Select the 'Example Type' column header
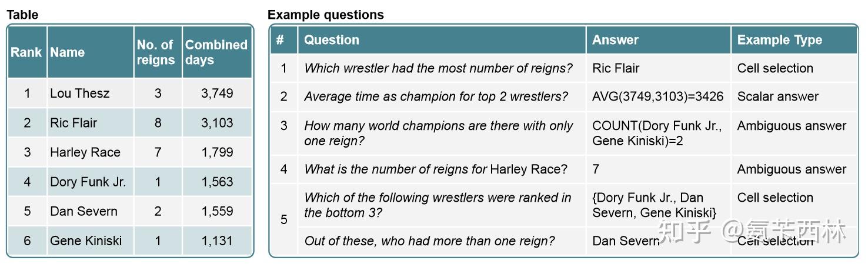Image resolution: width=868 pixels, height=267 pixels. [x=779, y=40]
